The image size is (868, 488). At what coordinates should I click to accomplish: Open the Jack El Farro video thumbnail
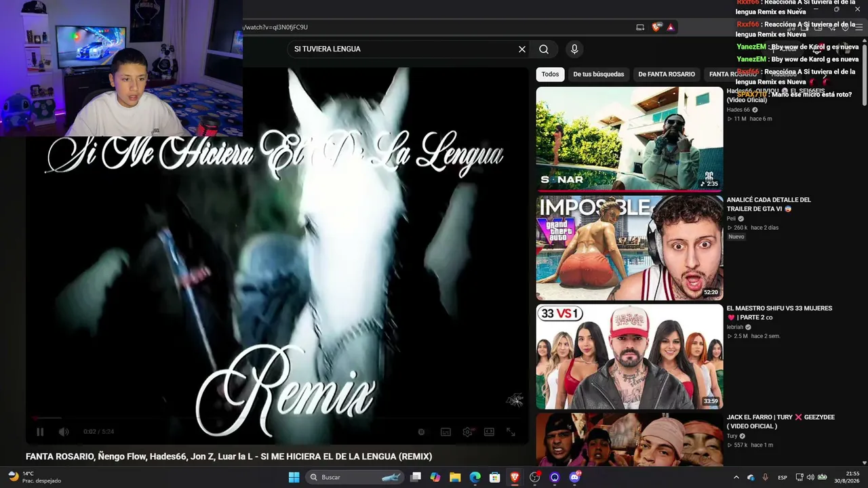click(x=629, y=440)
